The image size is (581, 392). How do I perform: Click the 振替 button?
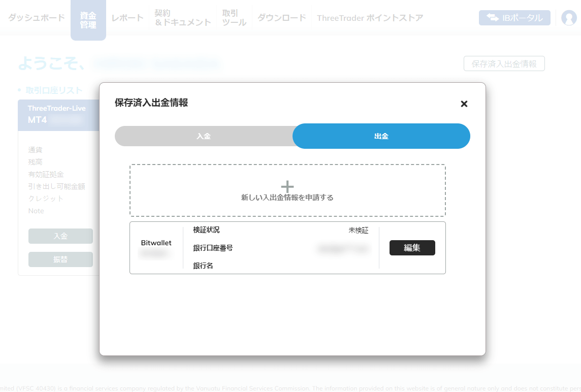click(60, 259)
